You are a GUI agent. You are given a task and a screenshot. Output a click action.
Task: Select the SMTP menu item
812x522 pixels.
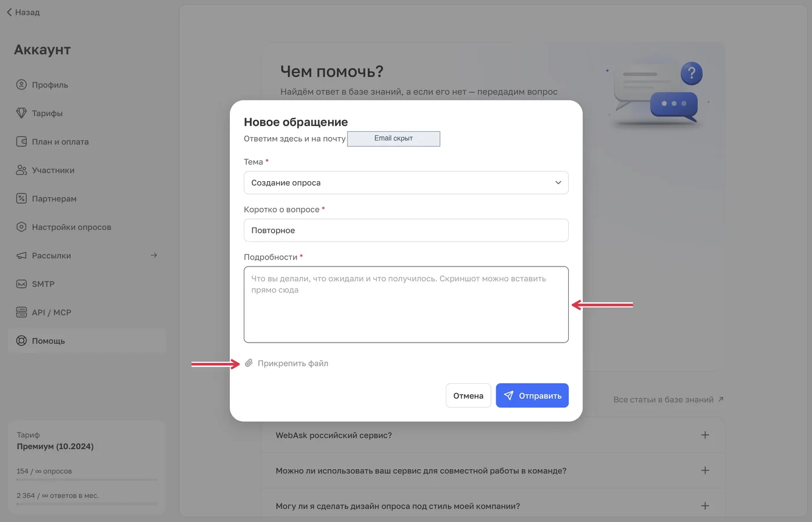pos(87,284)
